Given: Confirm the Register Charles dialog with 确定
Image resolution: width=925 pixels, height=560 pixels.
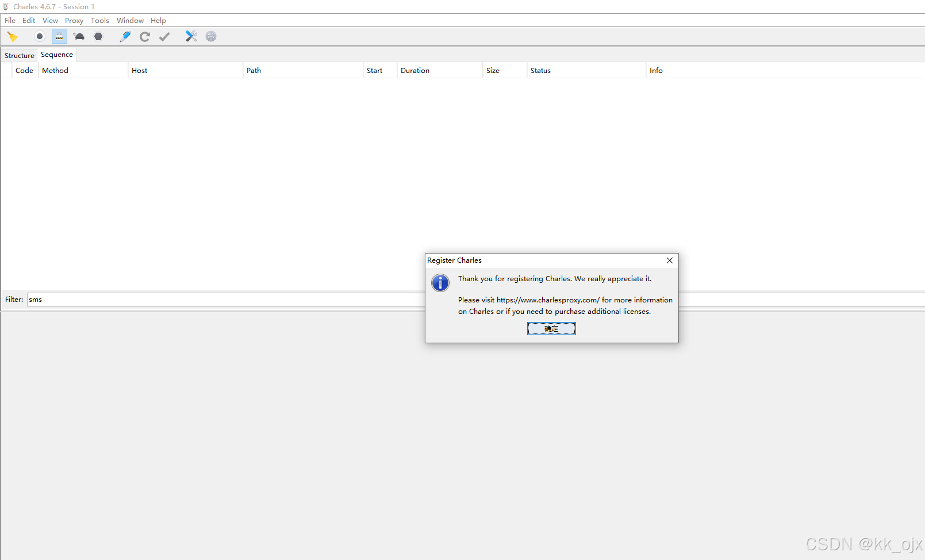Looking at the screenshot, I should 551,329.
